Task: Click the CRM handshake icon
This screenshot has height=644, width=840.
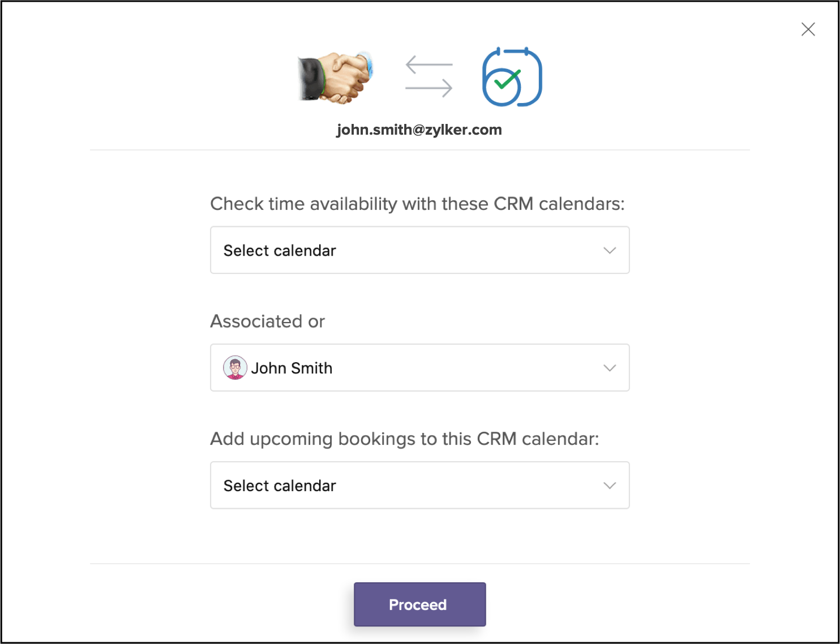Action: tap(336, 77)
